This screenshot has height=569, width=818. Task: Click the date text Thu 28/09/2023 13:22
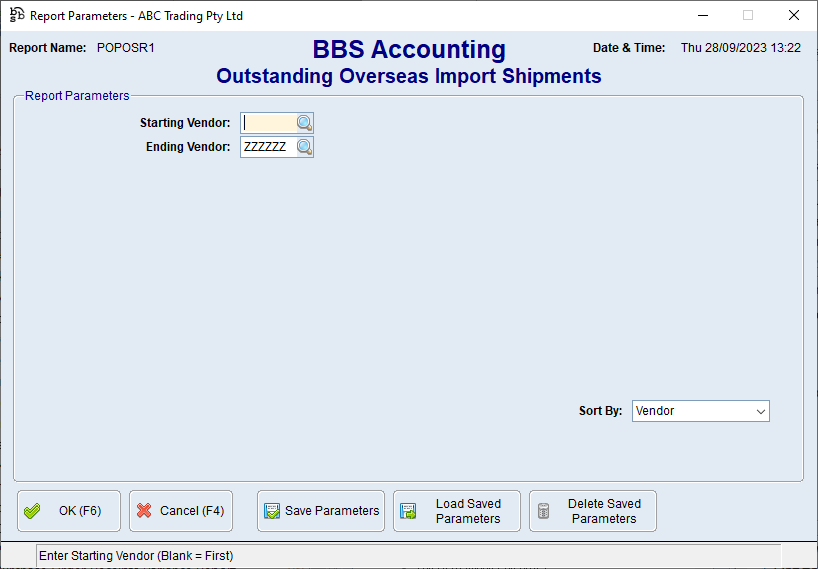coord(741,48)
